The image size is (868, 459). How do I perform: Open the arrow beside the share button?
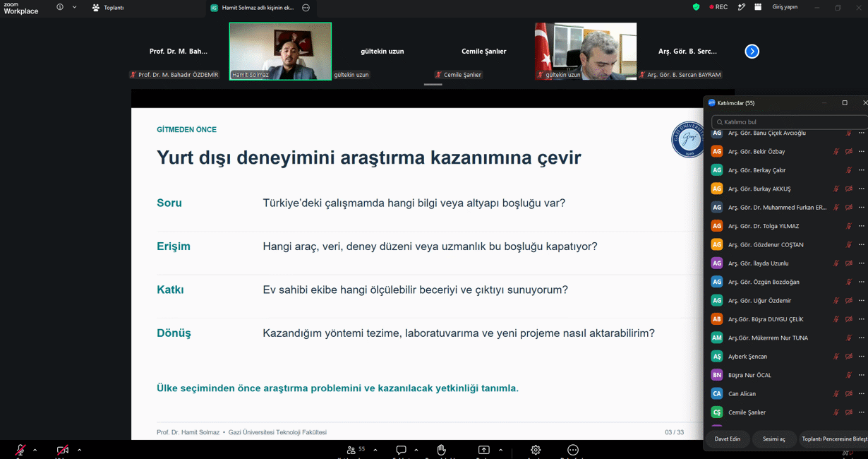500,450
